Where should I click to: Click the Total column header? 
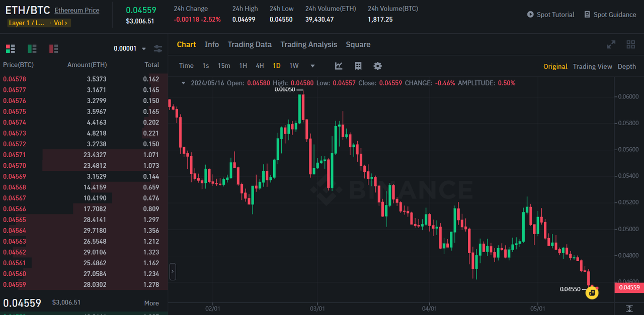152,65
